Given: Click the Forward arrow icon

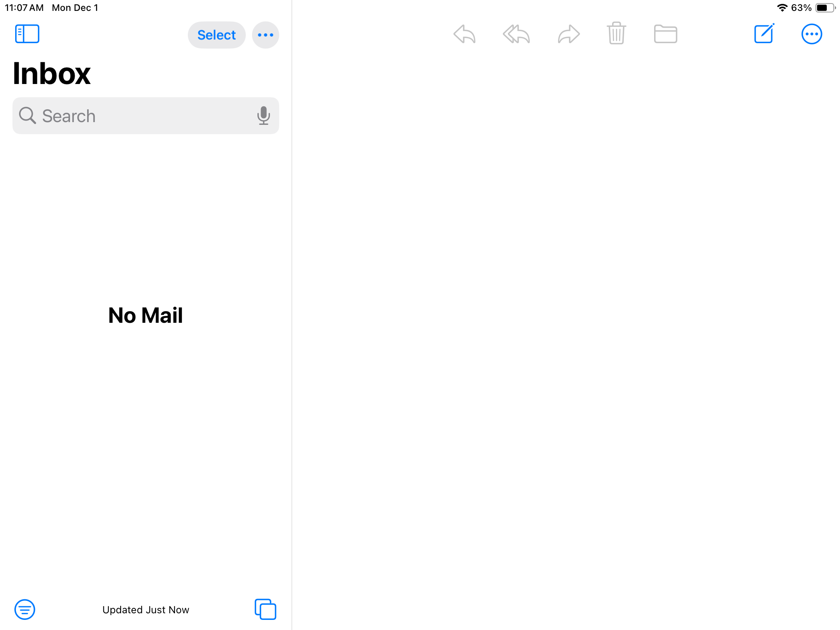Looking at the screenshot, I should [x=569, y=34].
